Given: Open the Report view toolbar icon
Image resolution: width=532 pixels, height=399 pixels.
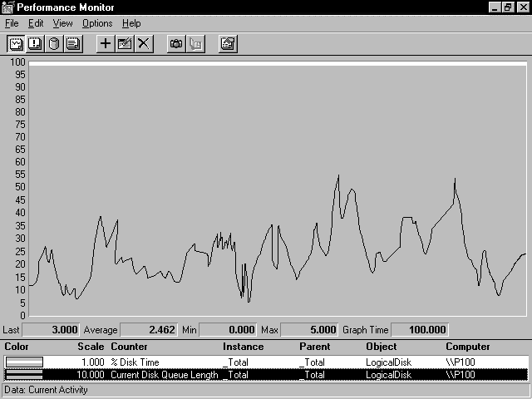Looking at the screenshot, I should (x=73, y=44).
